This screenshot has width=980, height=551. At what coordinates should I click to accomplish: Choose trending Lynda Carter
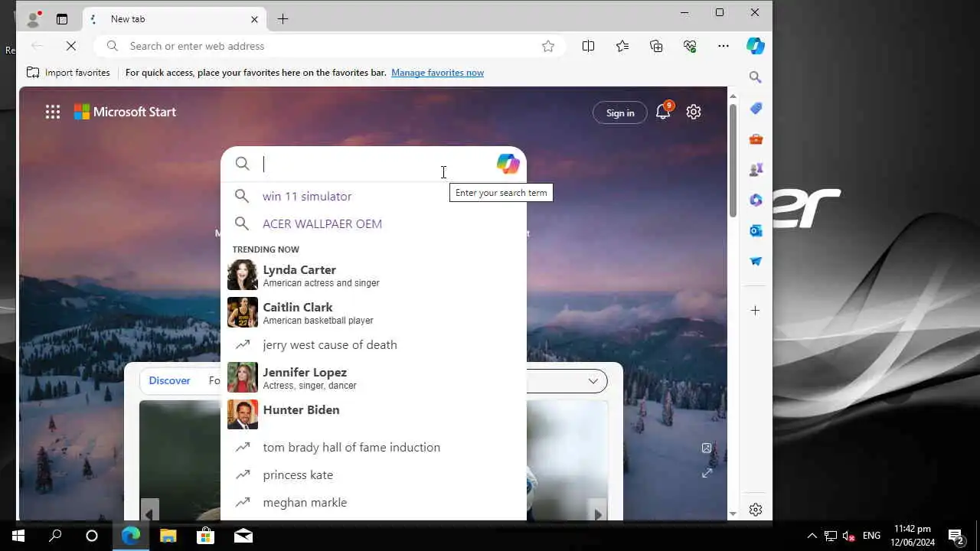(374, 275)
